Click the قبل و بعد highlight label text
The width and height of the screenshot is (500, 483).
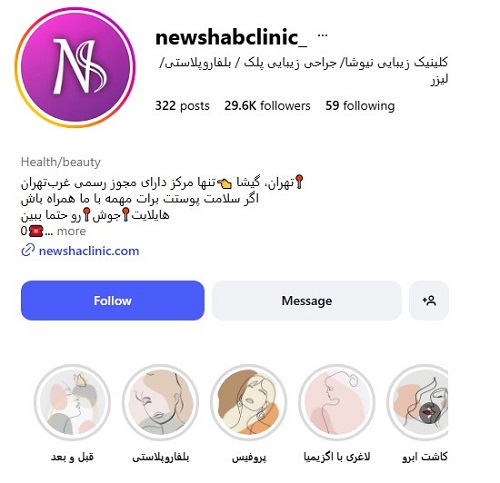(72, 457)
